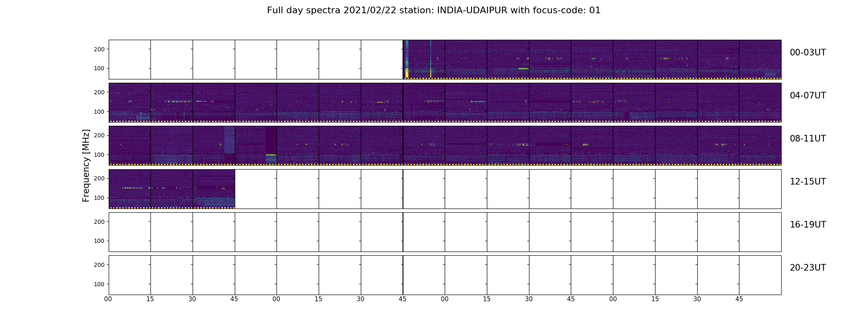This screenshot has width=868, height=331.
Task: Select the 16-19UT row label
Action: [x=808, y=225]
